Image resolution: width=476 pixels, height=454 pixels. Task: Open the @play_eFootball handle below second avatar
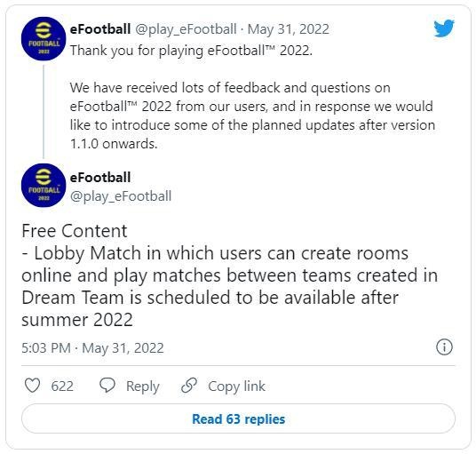pos(121,196)
